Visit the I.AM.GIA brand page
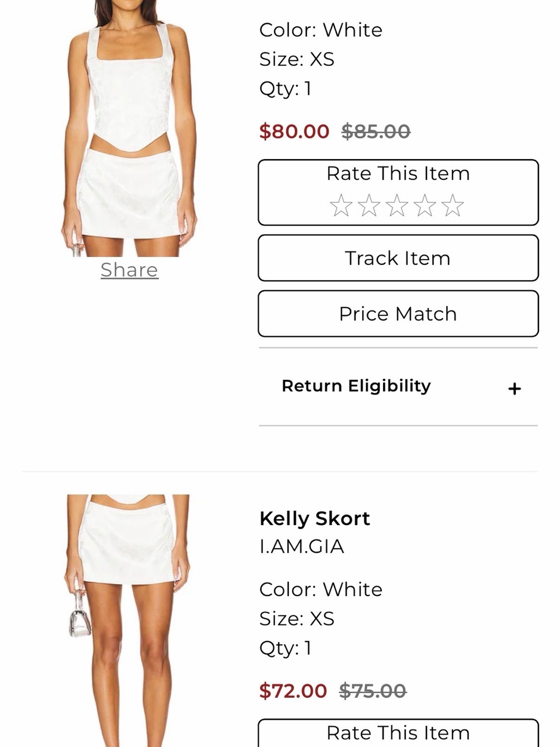 (302, 546)
